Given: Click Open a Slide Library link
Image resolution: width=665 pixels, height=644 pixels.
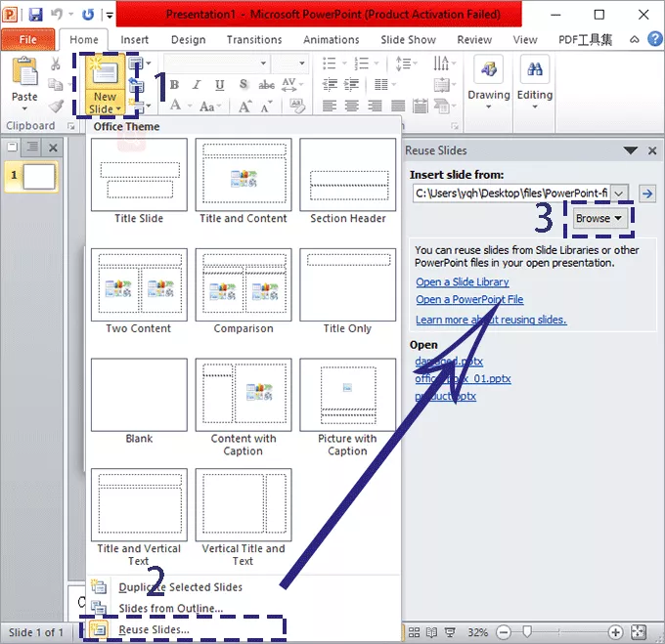Looking at the screenshot, I should pyautogui.click(x=463, y=282).
